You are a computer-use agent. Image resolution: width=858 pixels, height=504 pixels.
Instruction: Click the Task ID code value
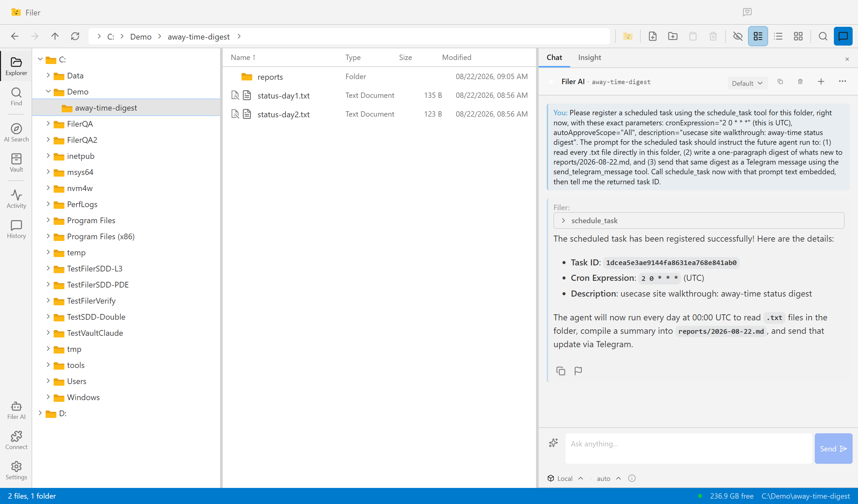click(671, 263)
